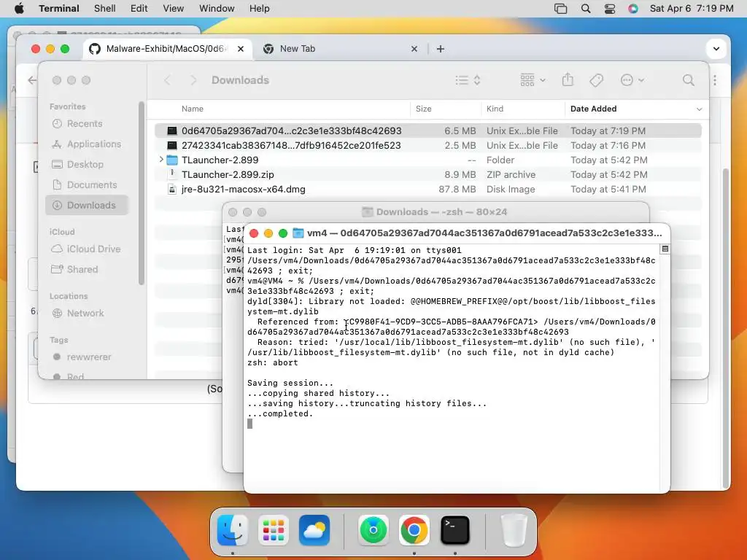The width and height of the screenshot is (747, 560).
Task: Open Shared in Finder sidebar
Action: coord(87,270)
